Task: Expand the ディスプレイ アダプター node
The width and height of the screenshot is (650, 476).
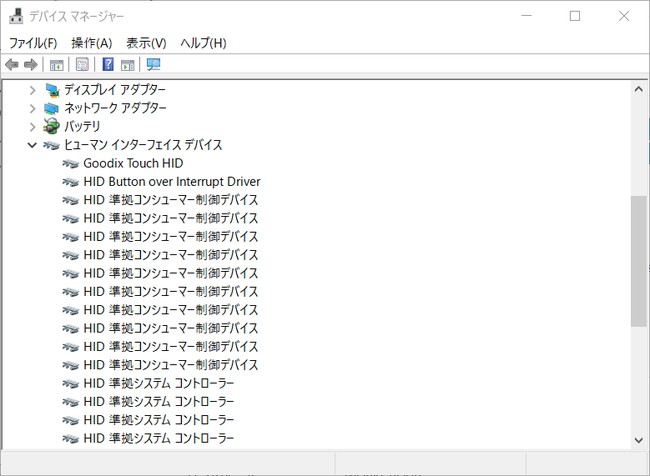Action: coord(32,90)
